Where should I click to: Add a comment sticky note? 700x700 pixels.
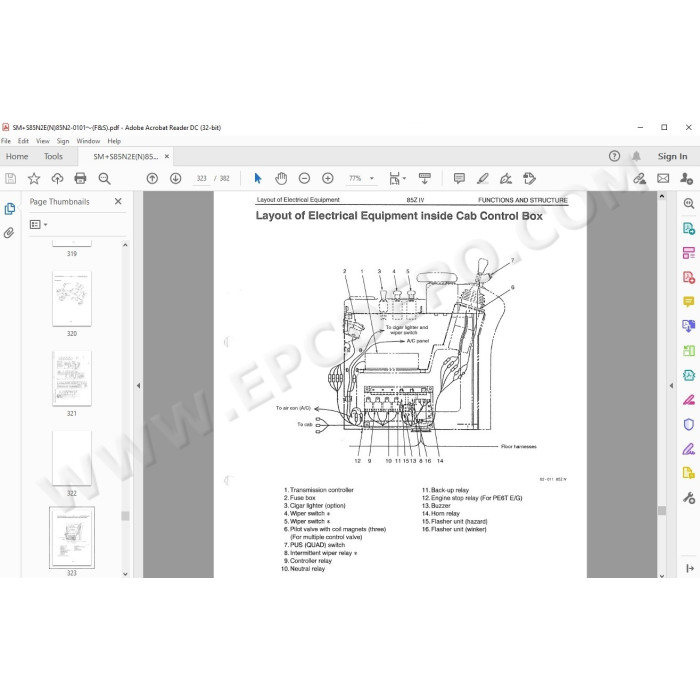459,179
